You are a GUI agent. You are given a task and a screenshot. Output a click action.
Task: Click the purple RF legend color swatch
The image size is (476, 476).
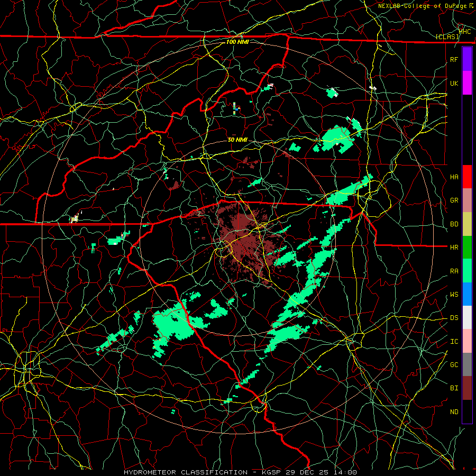[x=467, y=59]
